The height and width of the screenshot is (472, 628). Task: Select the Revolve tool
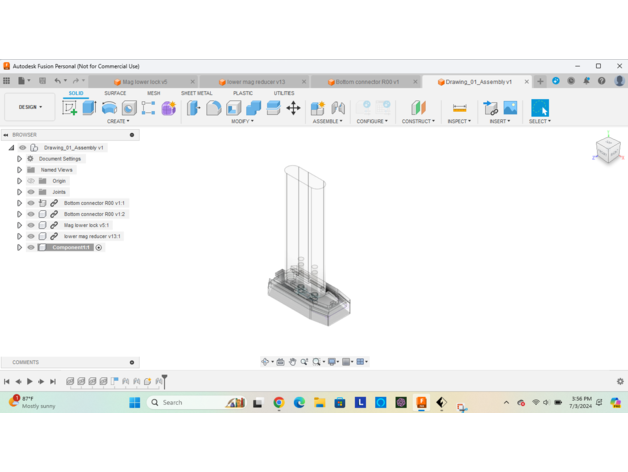[109, 108]
